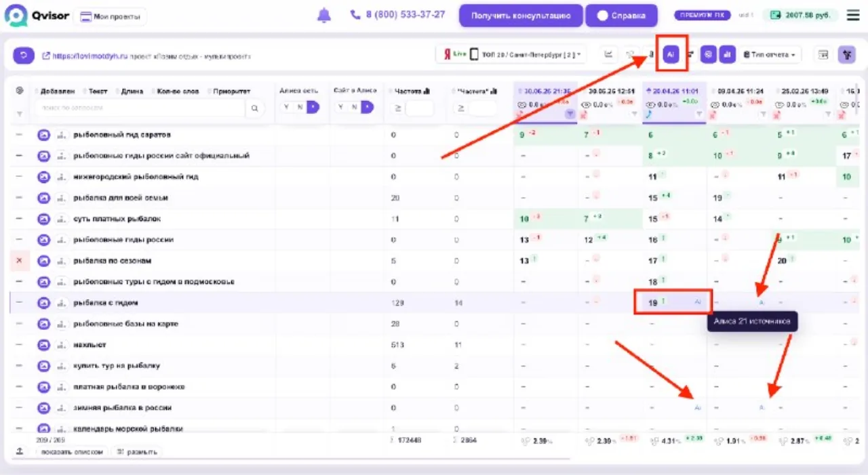
Task: Open the Тип отчета dropdown
Action: click(772, 55)
